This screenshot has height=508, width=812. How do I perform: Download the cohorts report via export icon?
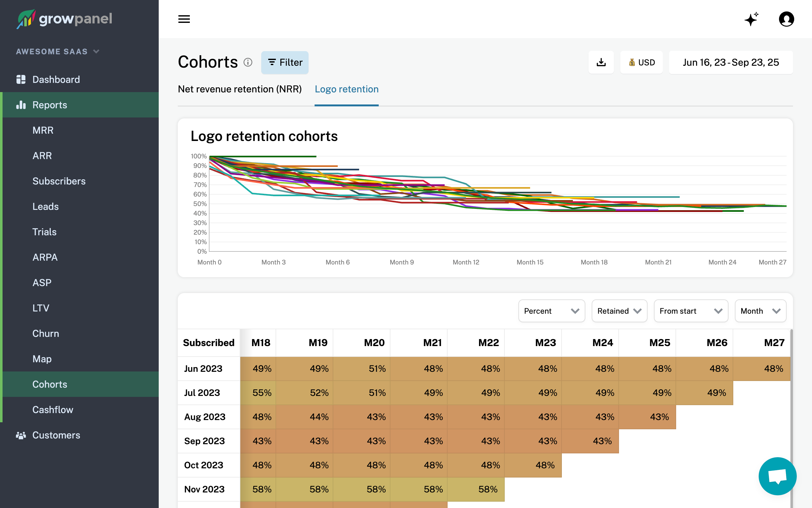(601, 62)
